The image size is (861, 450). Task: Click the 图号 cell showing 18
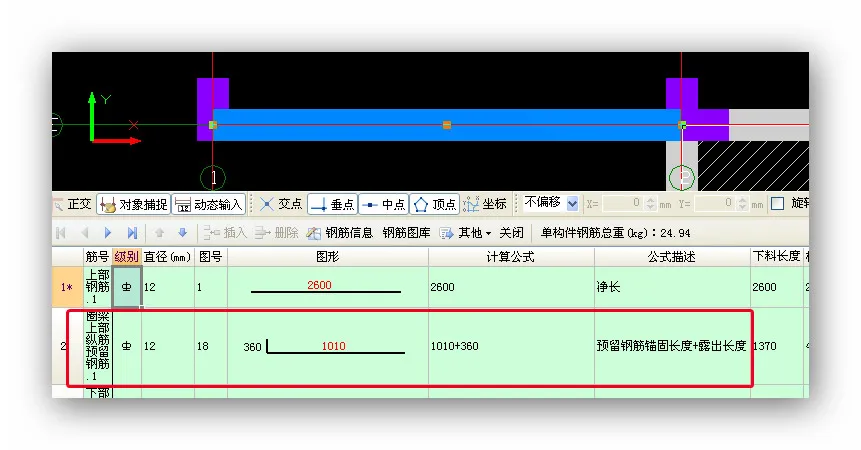click(210, 346)
